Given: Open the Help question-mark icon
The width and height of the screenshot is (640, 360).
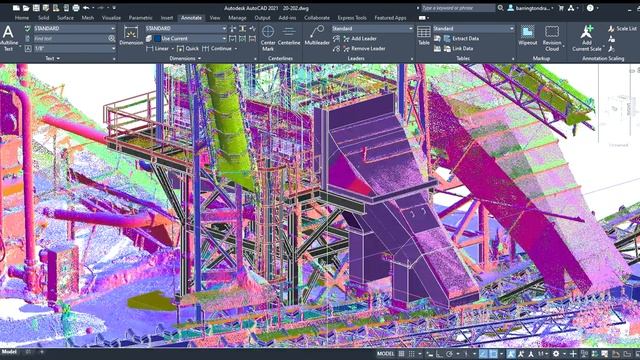Looking at the screenshot, I should [590, 8].
